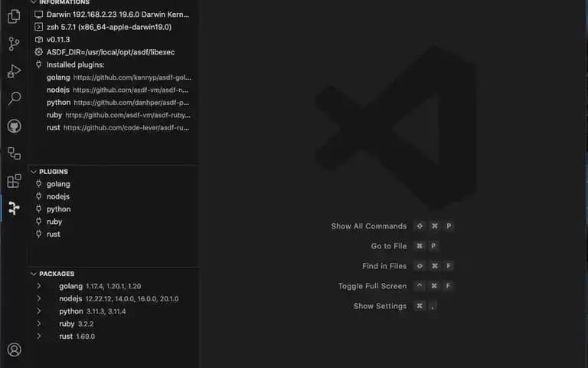Expand rust versions in Packages
This screenshot has height=368, width=588.
point(39,336)
